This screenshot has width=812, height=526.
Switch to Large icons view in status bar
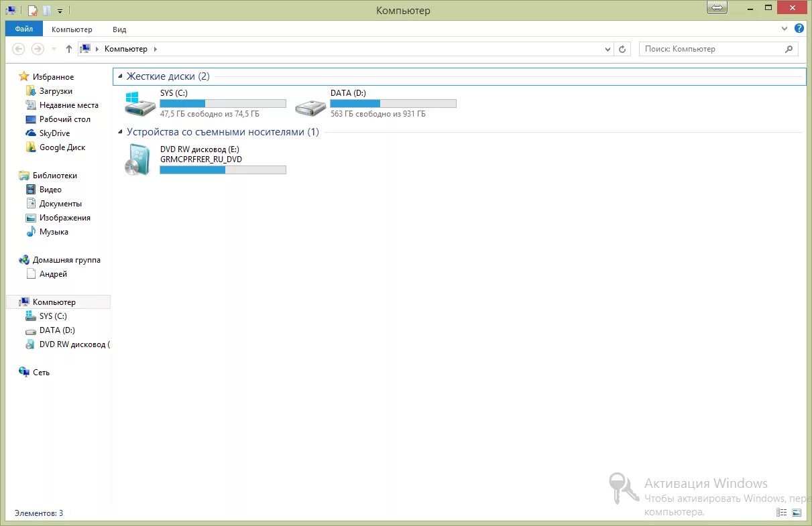(x=797, y=512)
